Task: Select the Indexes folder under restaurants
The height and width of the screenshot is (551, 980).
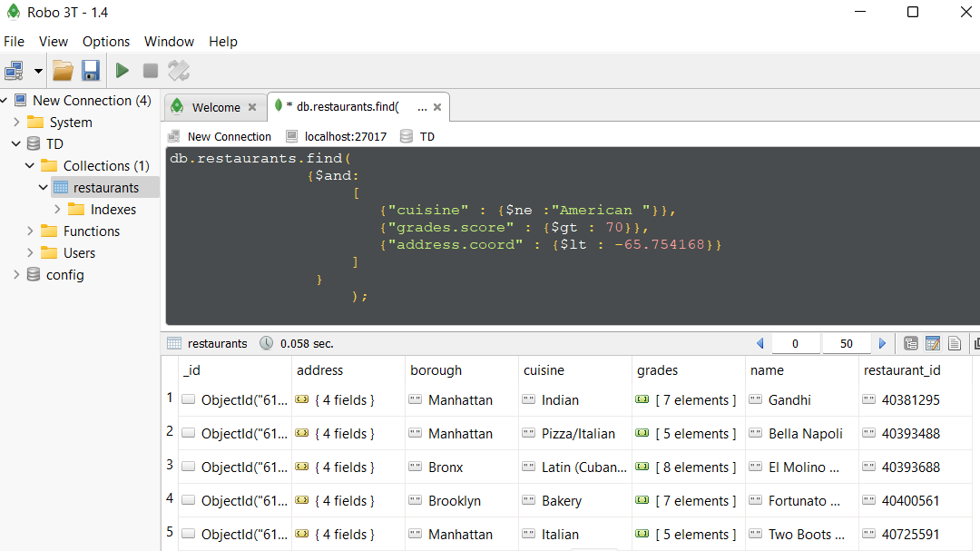Action: click(x=112, y=209)
